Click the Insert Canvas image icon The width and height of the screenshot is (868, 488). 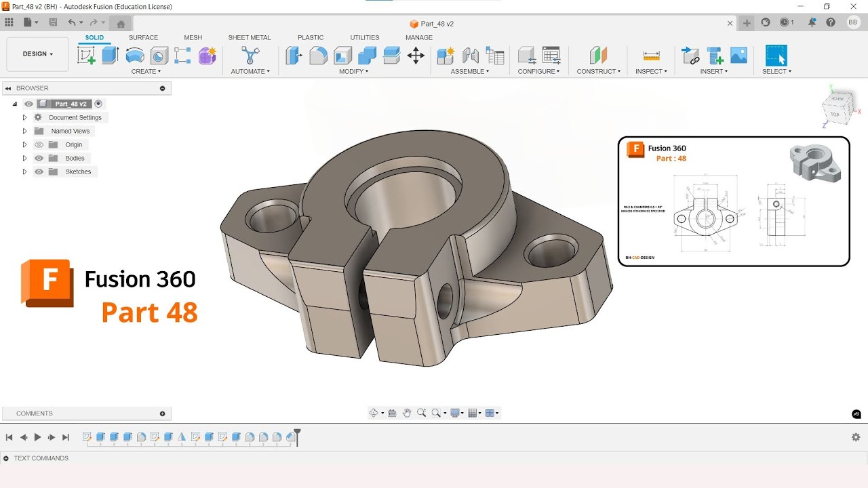click(x=739, y=56)
